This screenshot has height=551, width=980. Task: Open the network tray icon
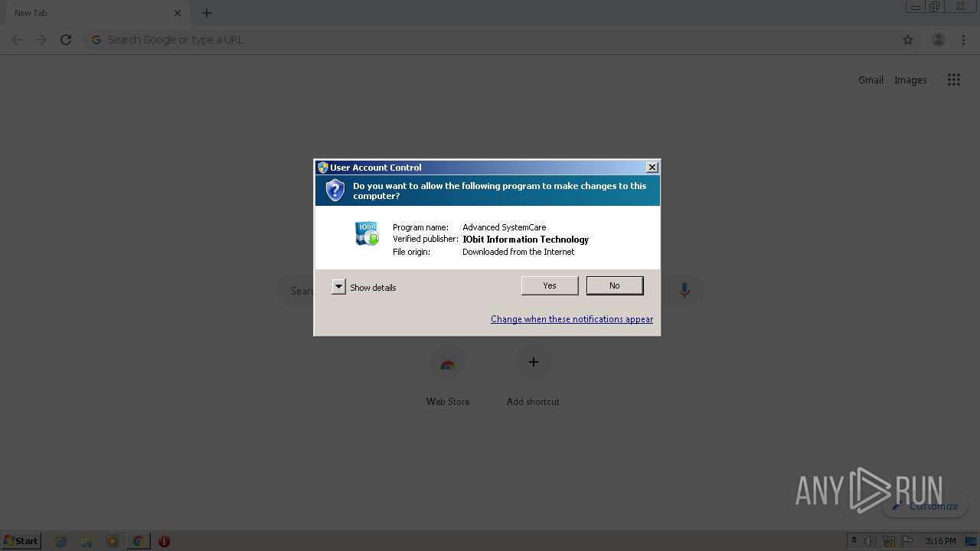point(889,541)
